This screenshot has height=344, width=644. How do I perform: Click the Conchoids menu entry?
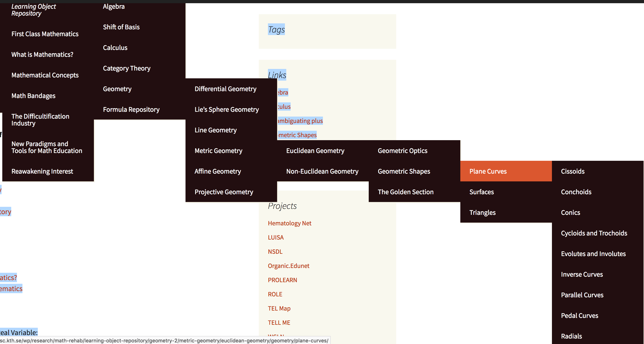pyautogui.click(x=576, y=192)
